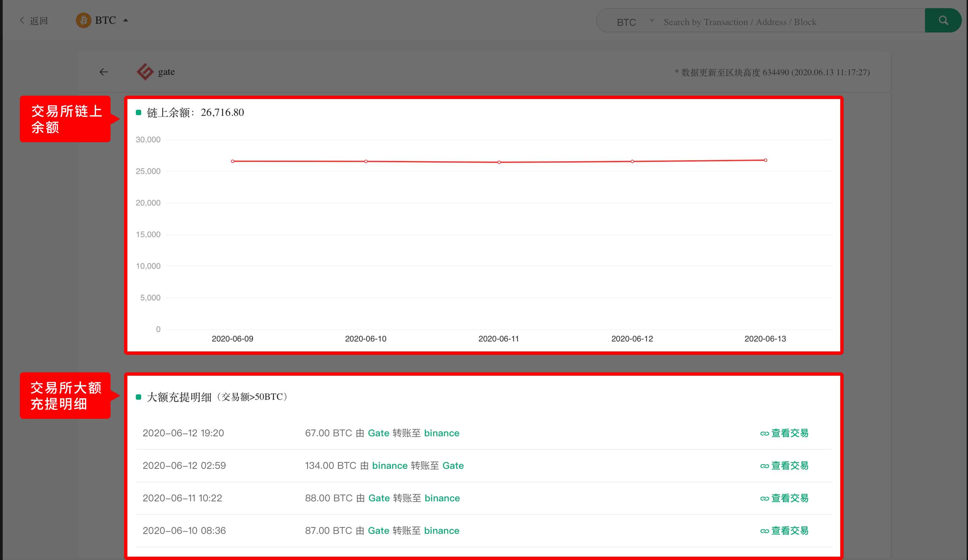Click link icon on 134.00 BTC transaction row

pos(764,466)
